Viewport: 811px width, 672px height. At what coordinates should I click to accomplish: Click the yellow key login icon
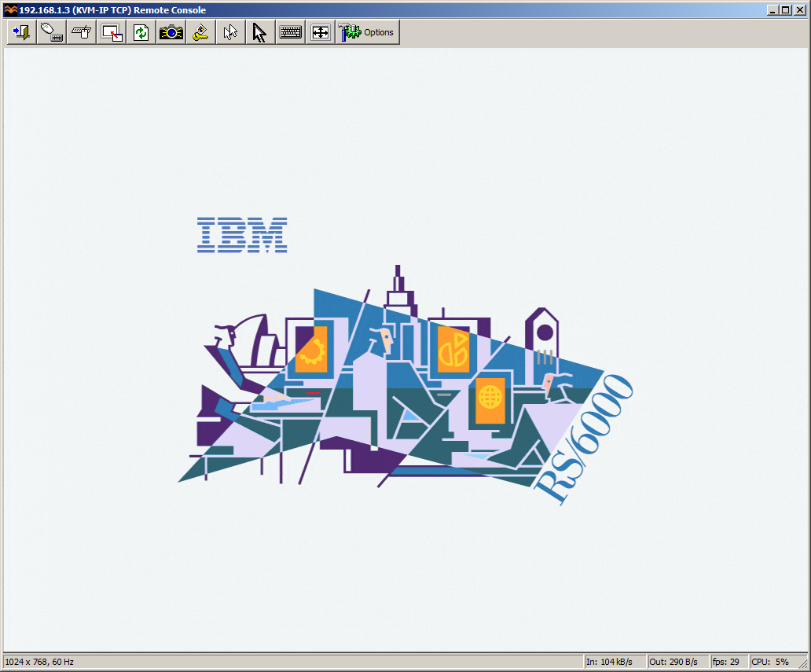click(200, 32)
